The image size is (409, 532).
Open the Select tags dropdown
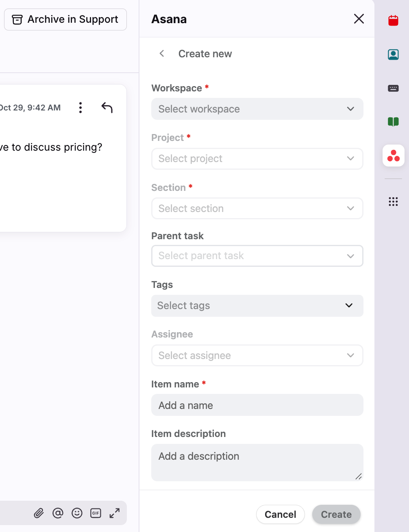point(257,306)
